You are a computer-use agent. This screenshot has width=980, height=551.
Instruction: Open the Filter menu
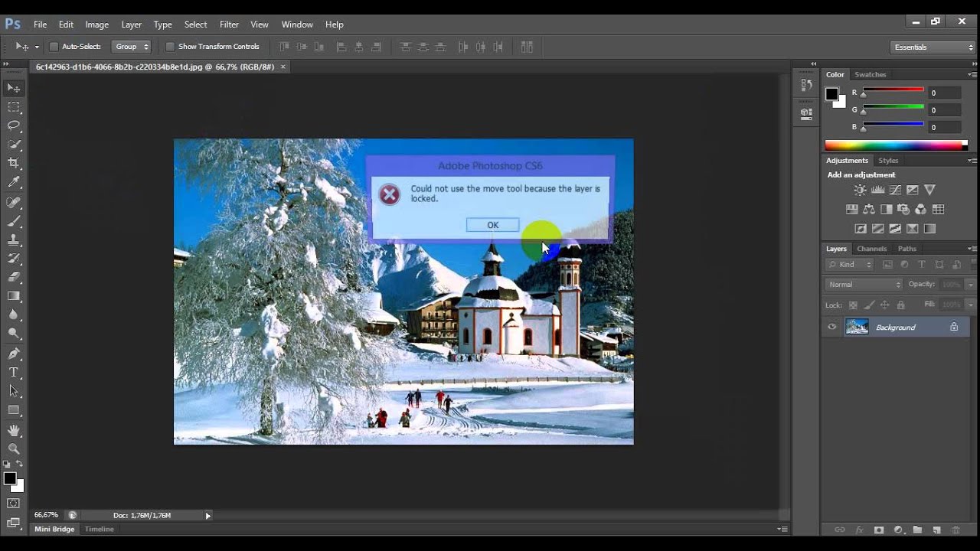229,24
